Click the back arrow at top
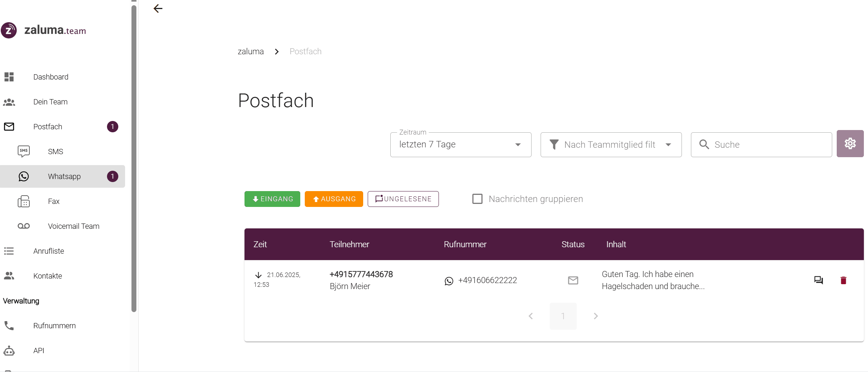 (158, 8)
